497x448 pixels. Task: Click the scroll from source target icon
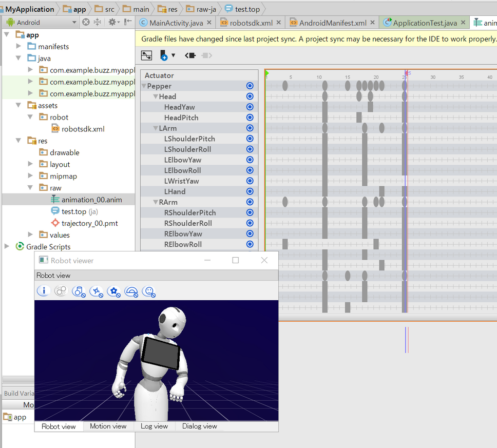coord(86,22)
